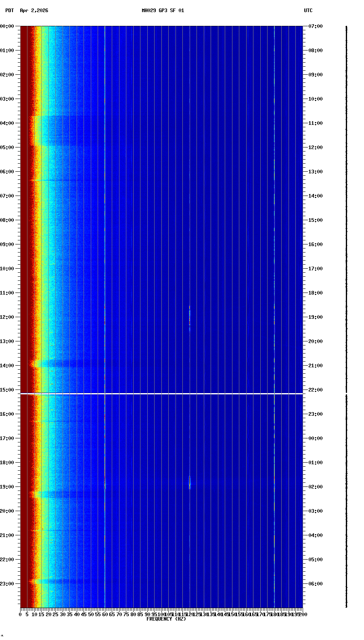Click the 08:00 PDT time label
The height and width of the screenshot is (640, 364).
(x=7, y=220)
